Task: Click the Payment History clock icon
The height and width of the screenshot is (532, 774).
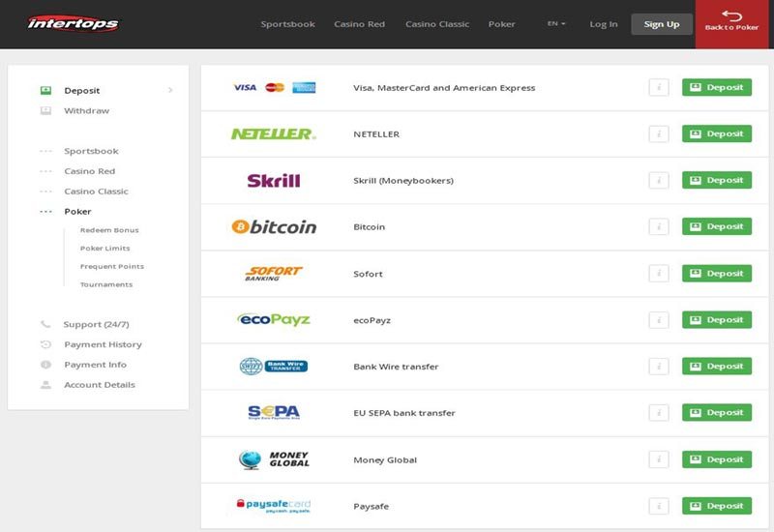Action: [x=45, y=344]
